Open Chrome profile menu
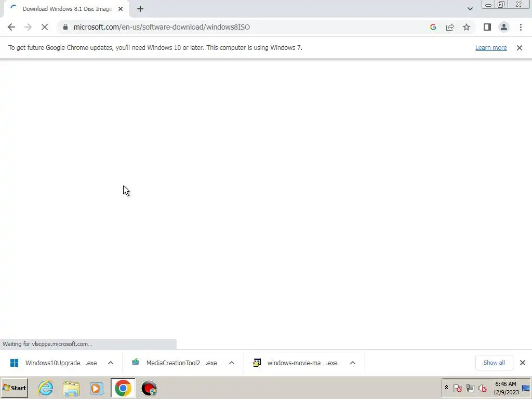The height and width of the screenshot is (399, 532). tap(504, 27)
